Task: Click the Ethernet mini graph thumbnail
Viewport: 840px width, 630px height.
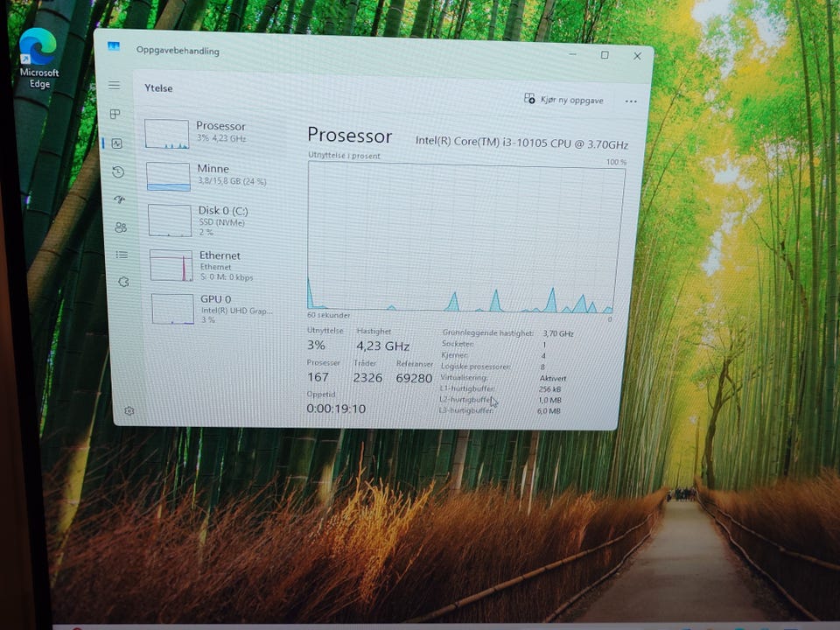Action: click(x=171, y=265)
